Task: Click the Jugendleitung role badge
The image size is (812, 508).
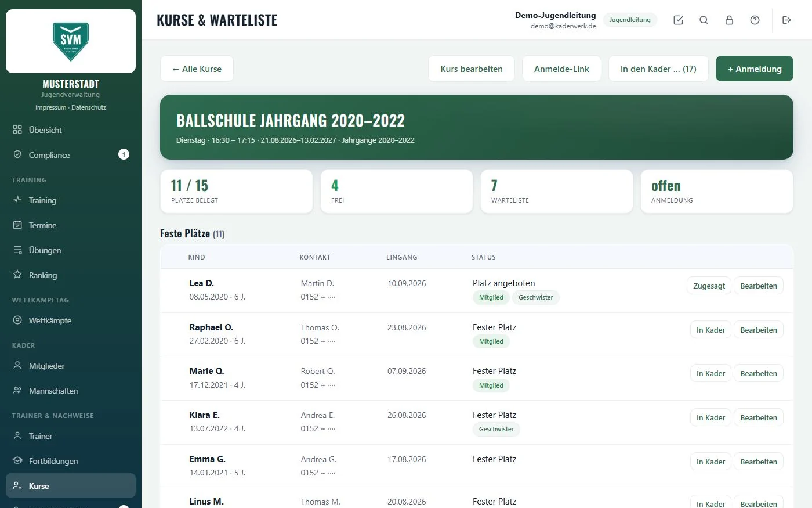Action: point(630,20)
